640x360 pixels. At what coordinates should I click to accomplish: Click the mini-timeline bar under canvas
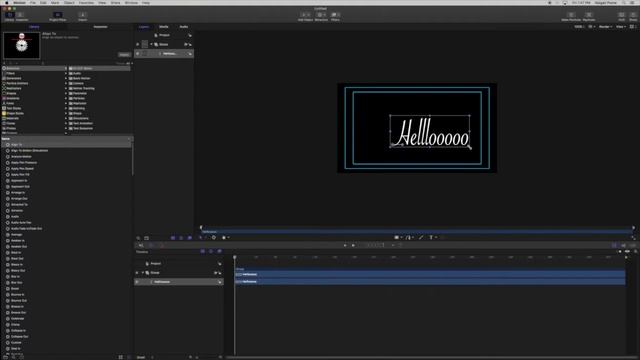[417, 231]
